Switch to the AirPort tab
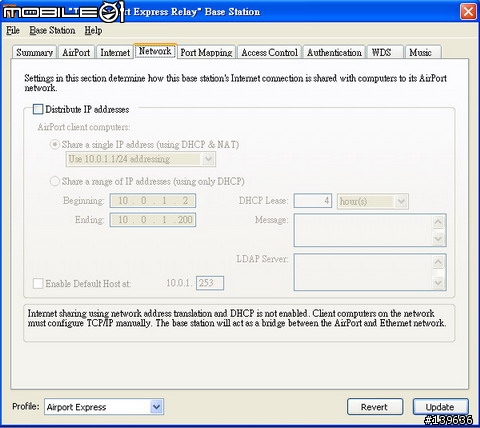Screen dimensions: 480x428 (x=76, y=52)
